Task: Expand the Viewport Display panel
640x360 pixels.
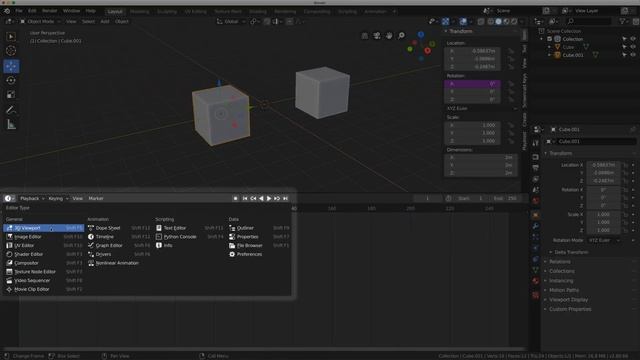Action: click(568, 300)
